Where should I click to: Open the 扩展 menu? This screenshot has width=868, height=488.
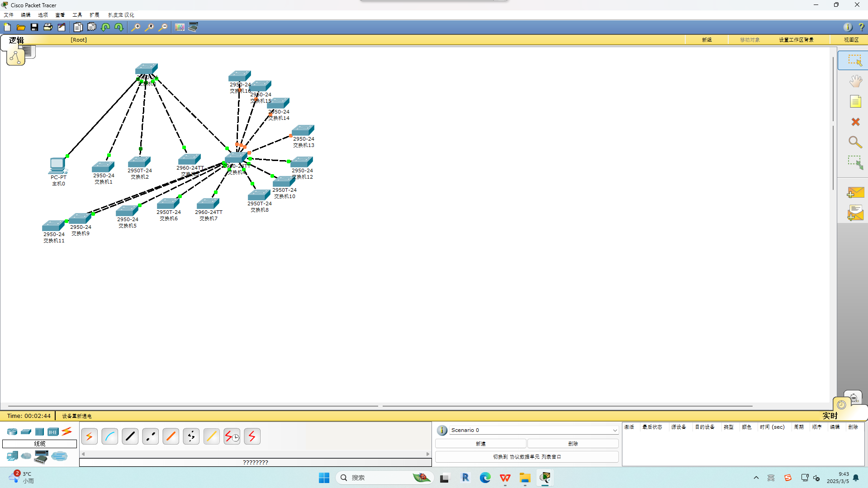[95, 15]
